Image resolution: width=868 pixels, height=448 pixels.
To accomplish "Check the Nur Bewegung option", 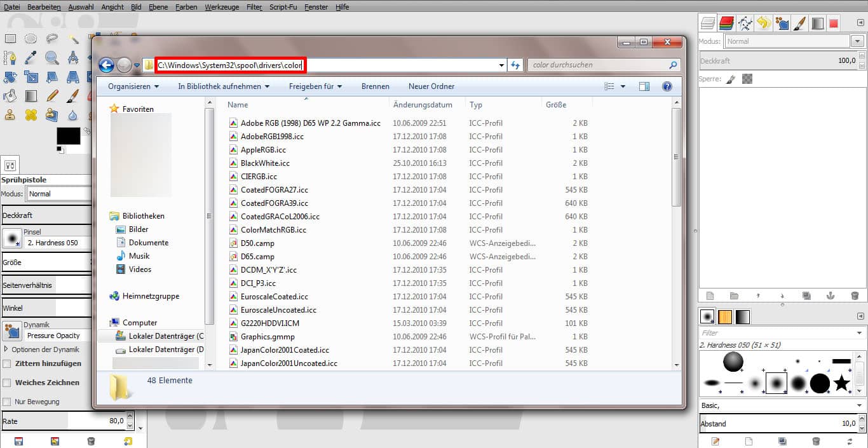I will coord(7,402).
